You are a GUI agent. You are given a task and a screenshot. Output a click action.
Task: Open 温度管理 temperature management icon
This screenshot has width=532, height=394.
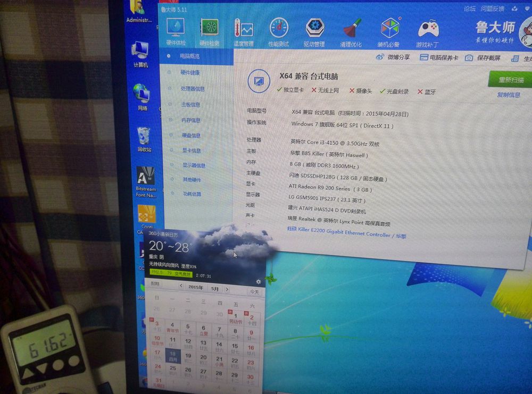[243, 32]
